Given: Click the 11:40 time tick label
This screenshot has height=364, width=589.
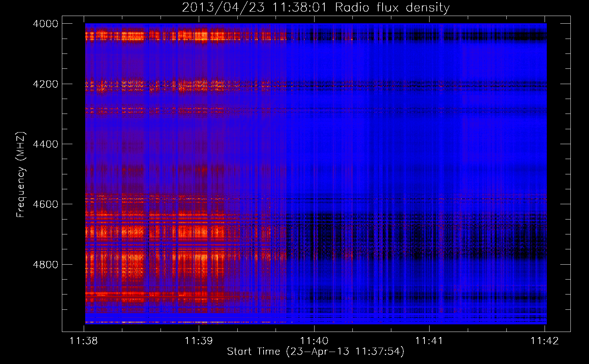Looking at the screenshot, I should (314, 341).
